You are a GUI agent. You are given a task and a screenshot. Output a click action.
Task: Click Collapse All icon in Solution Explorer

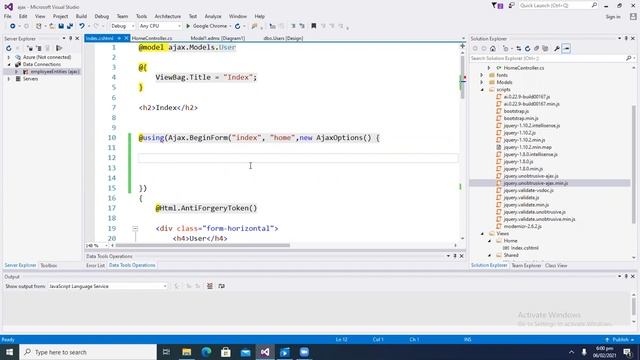pos(536,49)
